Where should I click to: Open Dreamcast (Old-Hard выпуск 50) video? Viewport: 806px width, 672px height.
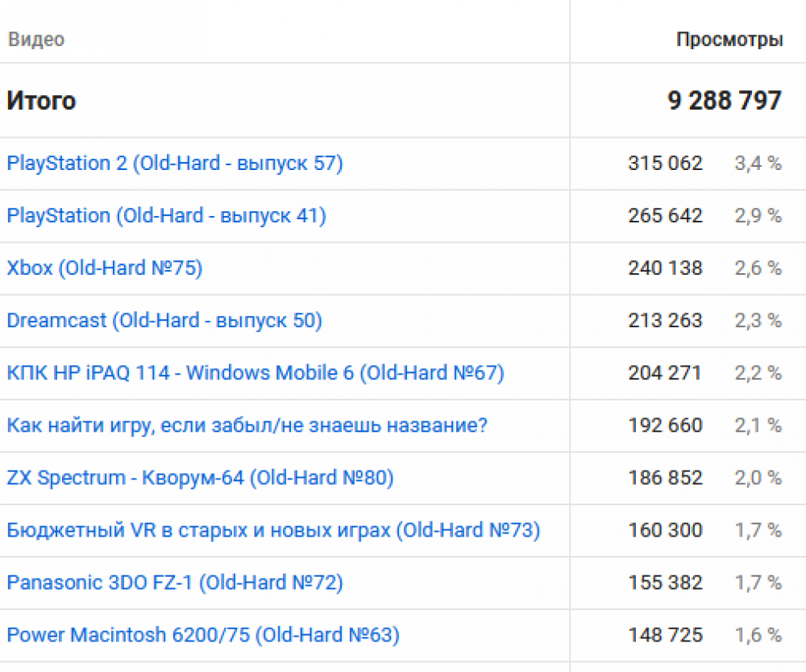[x=164, y=321]
